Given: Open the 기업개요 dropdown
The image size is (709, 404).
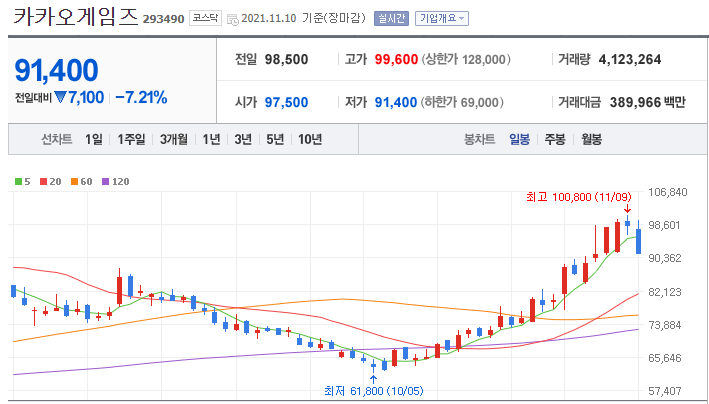Looking at the screenshot, I should 442,19.
